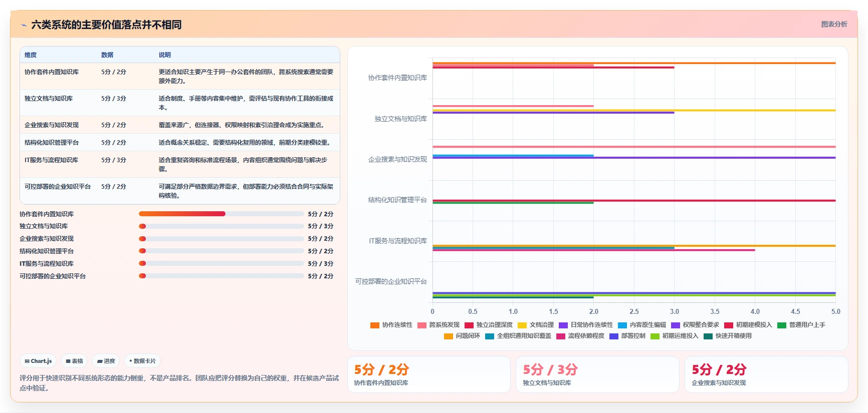Open the 协作套件内置知识库 data card
This screenshot has width=868, height=413.
pyautogui.click(x=429, y=374)
